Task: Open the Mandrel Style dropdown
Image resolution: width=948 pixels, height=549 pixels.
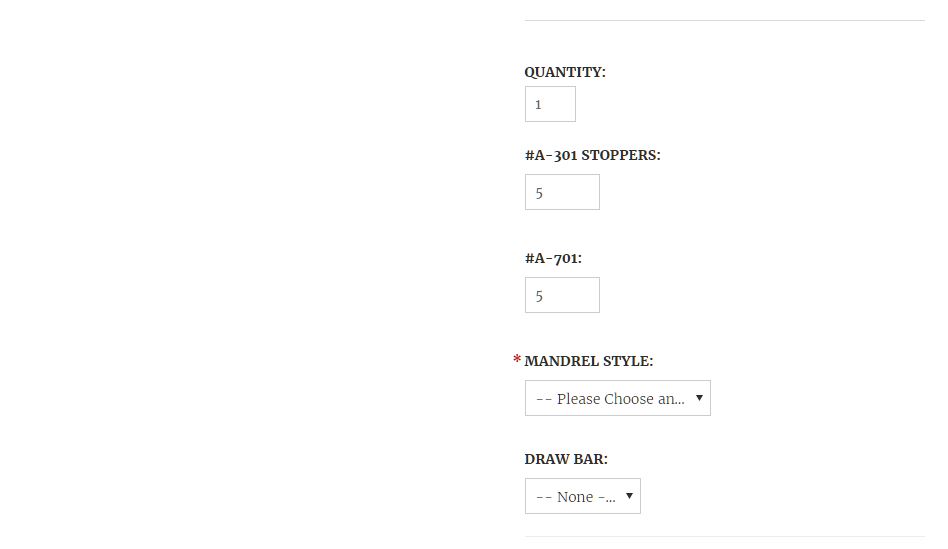Action: (x=617, y=398)
